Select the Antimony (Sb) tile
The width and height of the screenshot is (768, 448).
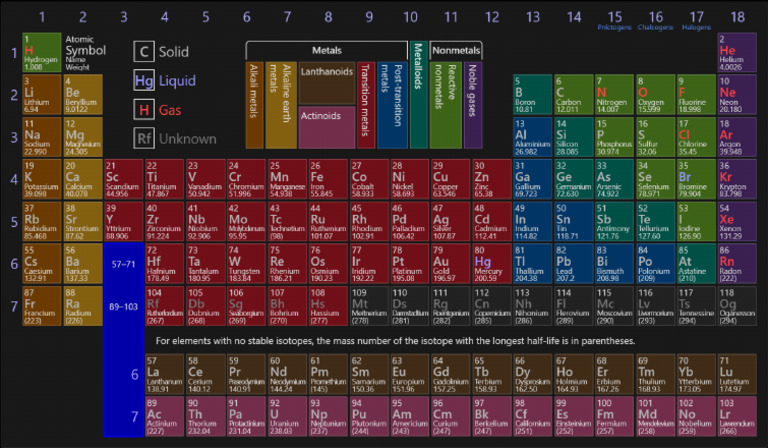point(614,221)
